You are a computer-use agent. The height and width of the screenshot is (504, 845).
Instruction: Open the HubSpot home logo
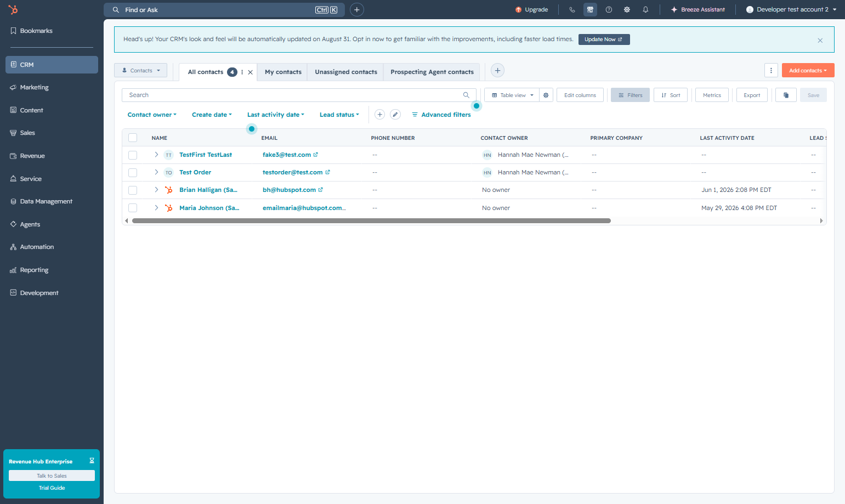13,10
